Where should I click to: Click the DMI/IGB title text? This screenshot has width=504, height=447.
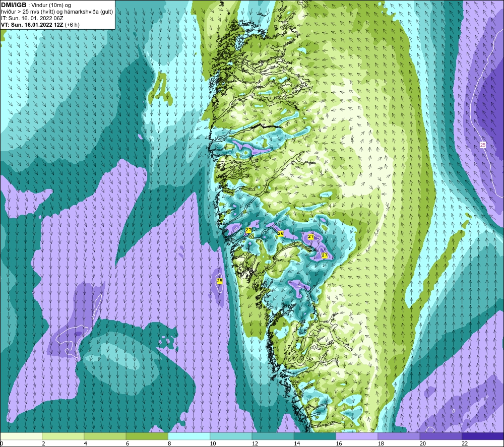click(14, 5)
